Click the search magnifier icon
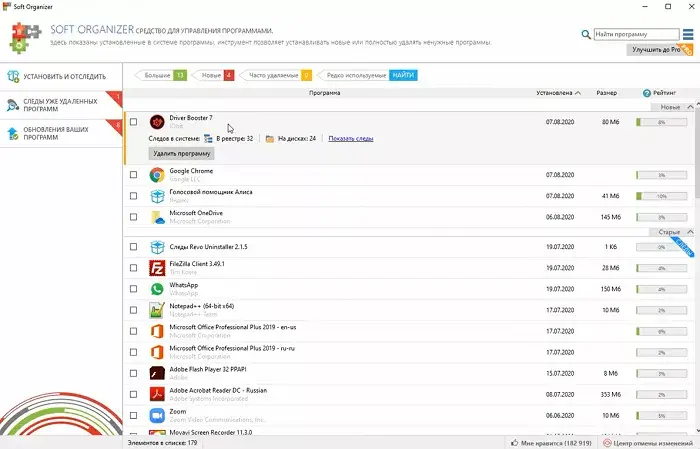Image resolution: width=700 pixels, height=449 pixels. [x=586, y=35]
